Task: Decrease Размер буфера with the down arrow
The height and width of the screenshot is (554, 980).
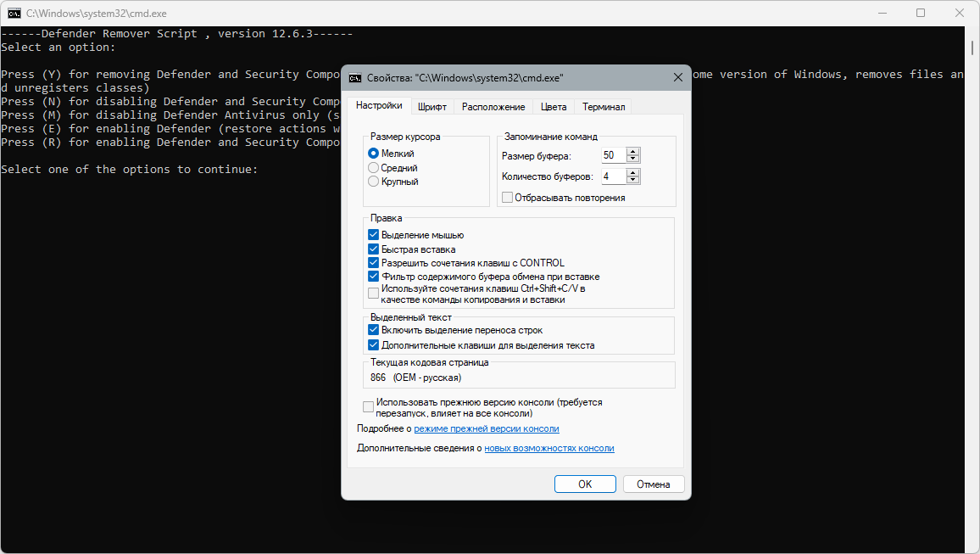Action: click(633, 159)
